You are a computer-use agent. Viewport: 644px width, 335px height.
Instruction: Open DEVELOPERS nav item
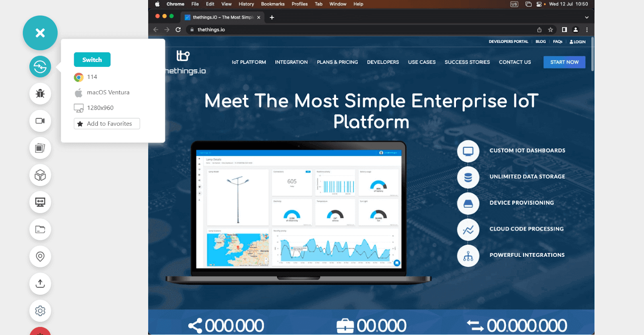tap(383, 62)
